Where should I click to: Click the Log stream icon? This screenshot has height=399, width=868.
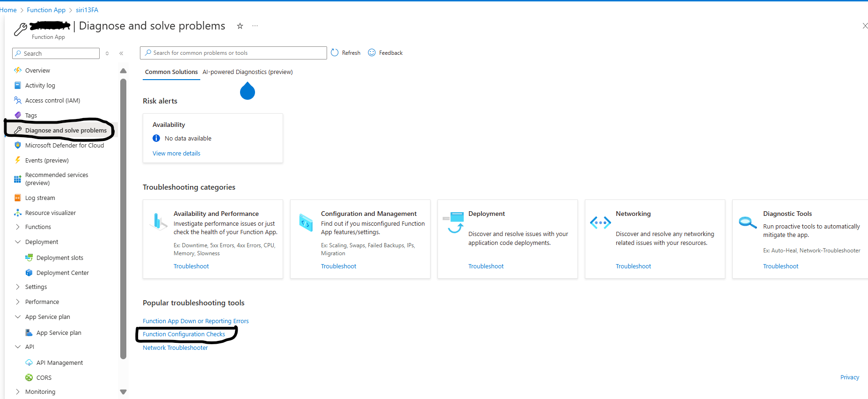18,198
